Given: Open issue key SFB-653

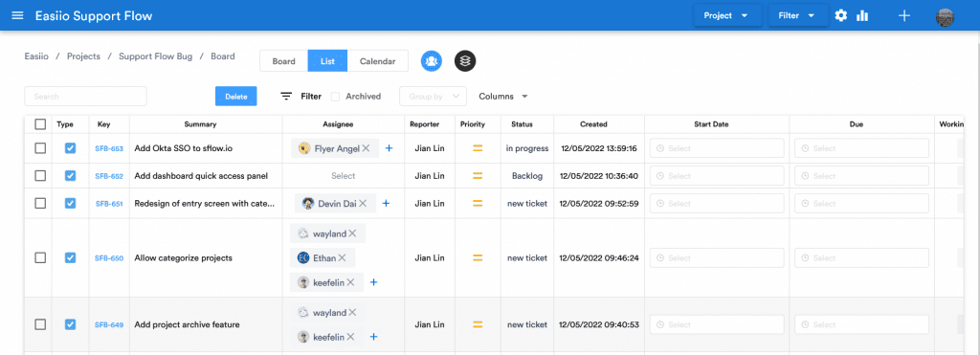Looking at the screenshot, I should [109, 148].
